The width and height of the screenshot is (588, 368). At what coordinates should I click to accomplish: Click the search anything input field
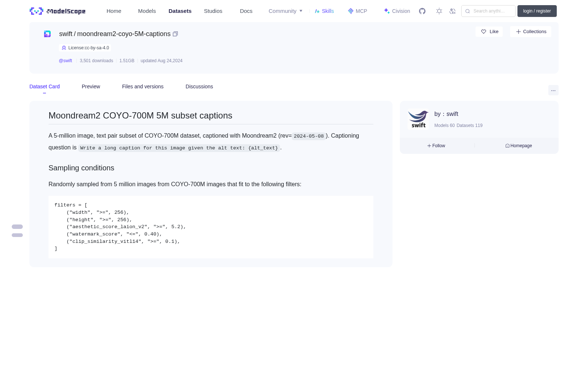(x=488, y=11)
